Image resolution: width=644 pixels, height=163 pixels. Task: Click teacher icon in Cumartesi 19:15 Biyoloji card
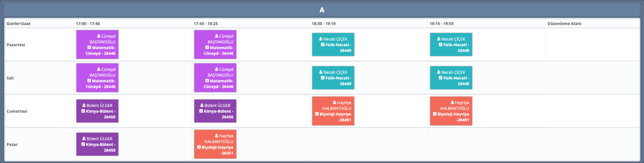pyautogui.click(x=452, y=103)
